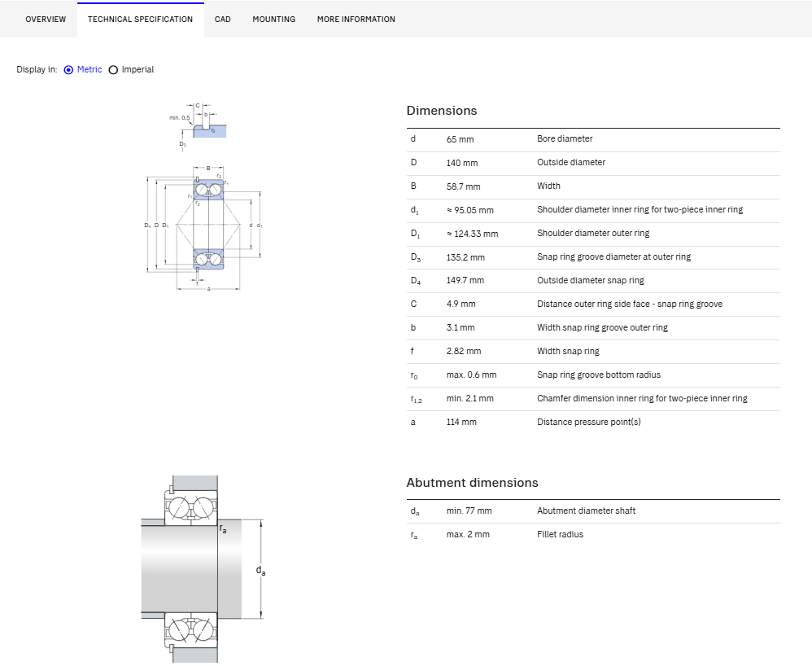812x666 pixels.
Task: Select the max. 2 mm value
Action: pos(468,534)
